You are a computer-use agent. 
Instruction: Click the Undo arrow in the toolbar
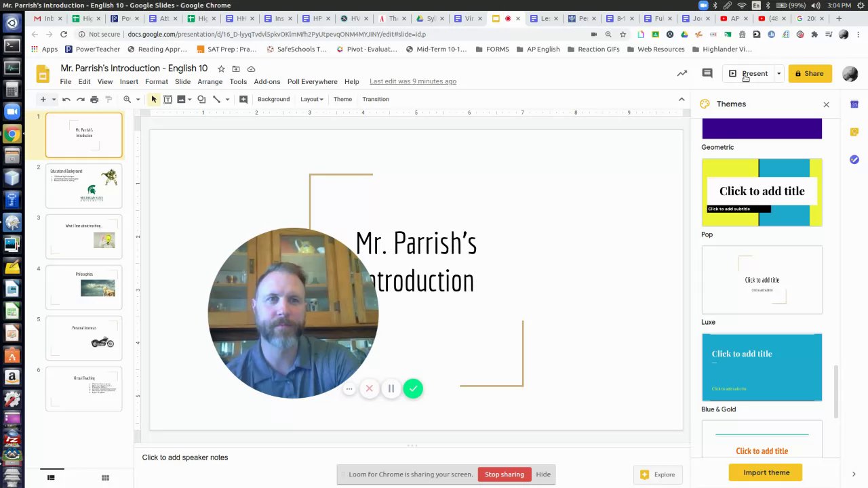tap(66, 100)
